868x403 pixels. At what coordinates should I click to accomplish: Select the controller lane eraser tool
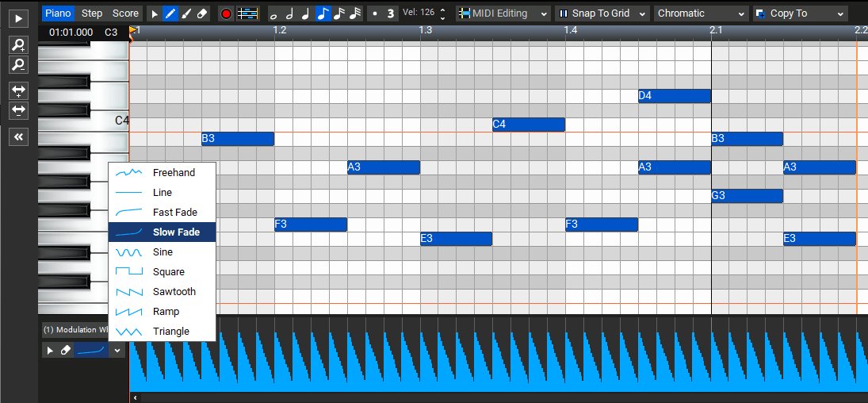65,351
